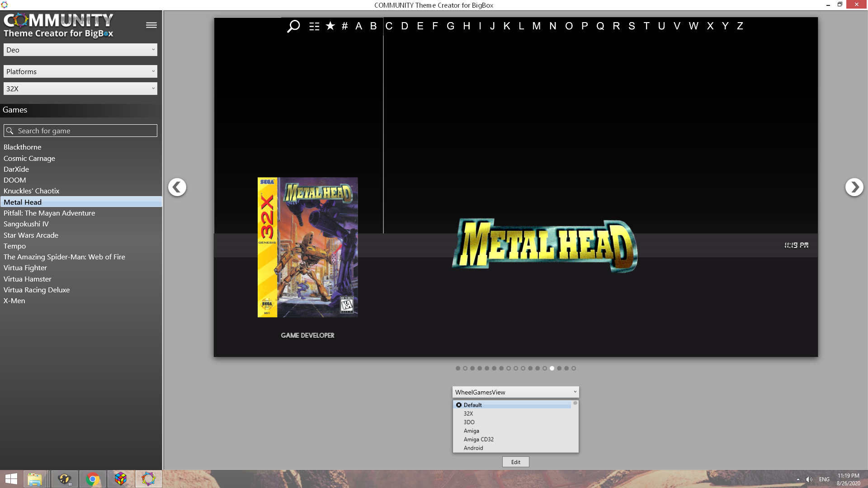
Task: Click the volume icon in system tray
Action: [809, 479]
